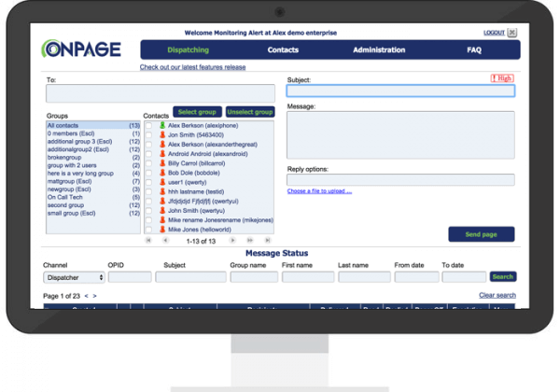Check the hhh lastname (testid) checkbox
The height and width of the screenshot is (392, 560).
(148, 191)
